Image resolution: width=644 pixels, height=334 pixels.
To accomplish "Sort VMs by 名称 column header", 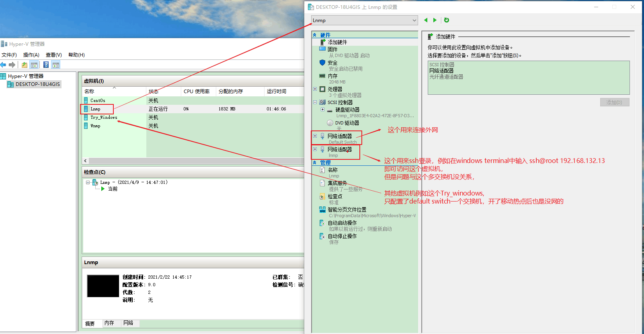I will coord(114,92).
